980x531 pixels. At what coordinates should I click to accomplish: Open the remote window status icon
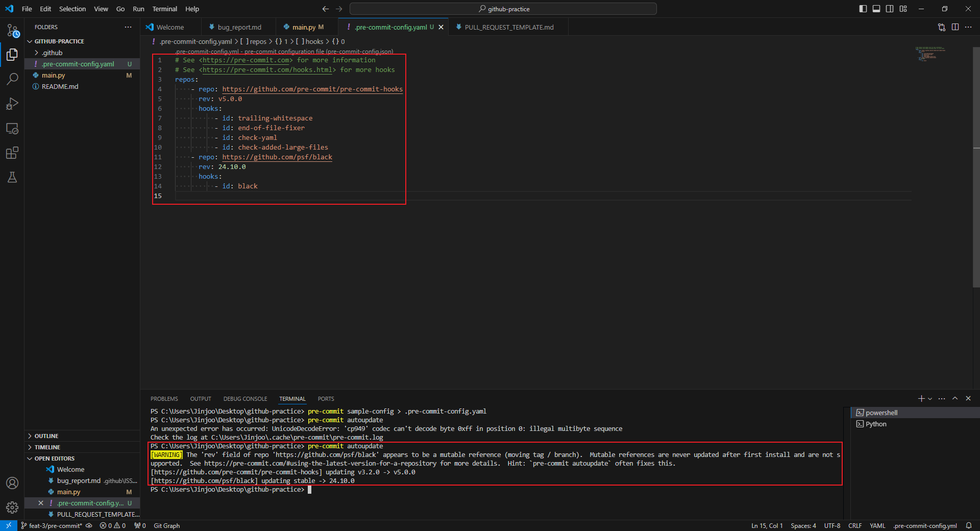click(9, 525)
